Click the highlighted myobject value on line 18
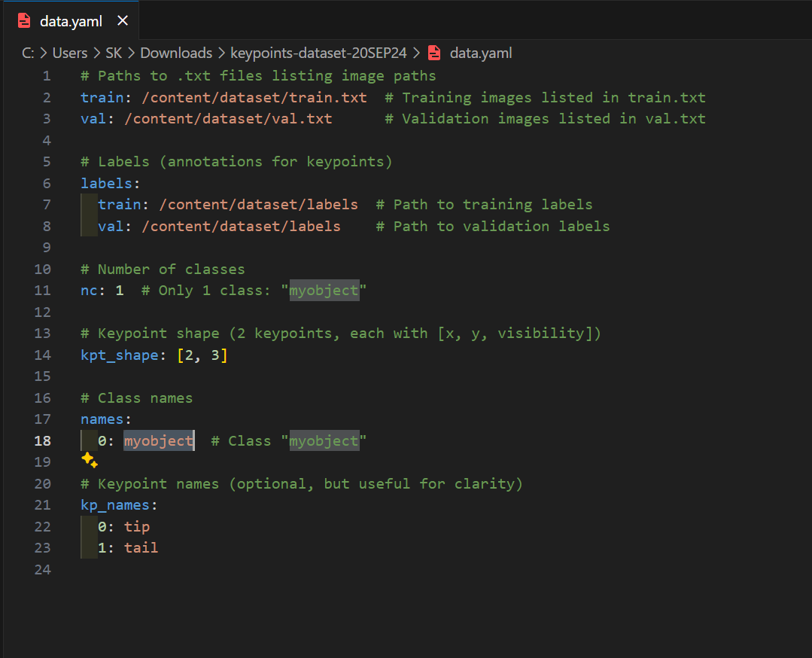 coord(158,440)
